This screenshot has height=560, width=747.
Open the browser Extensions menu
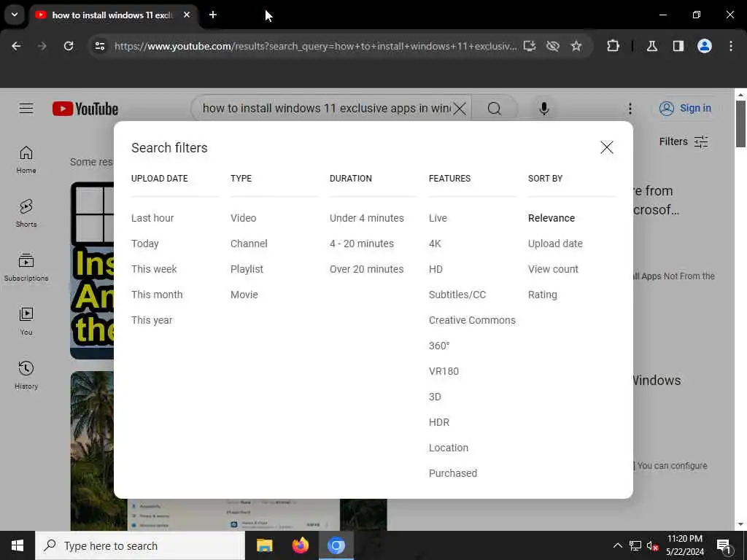(613, 46)
